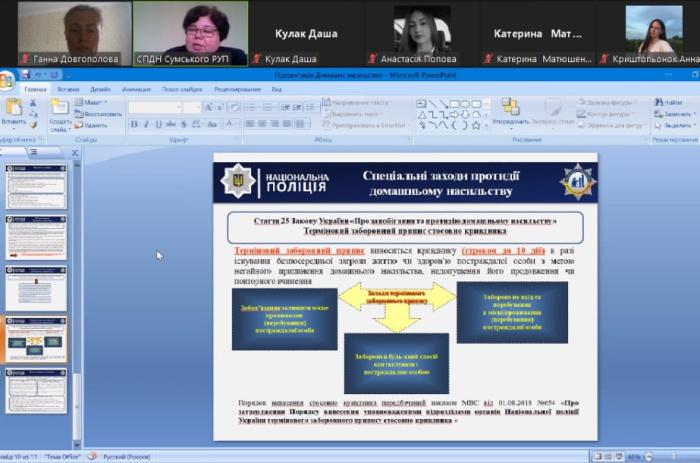Click the increase font size icon
Image resolution: width=700 pixels, height=463 pixels.
pyautogui.click(x=208, y=107)
